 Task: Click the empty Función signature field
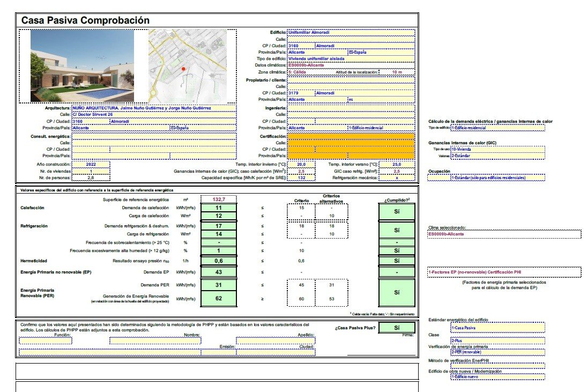[x=45, y=341]
